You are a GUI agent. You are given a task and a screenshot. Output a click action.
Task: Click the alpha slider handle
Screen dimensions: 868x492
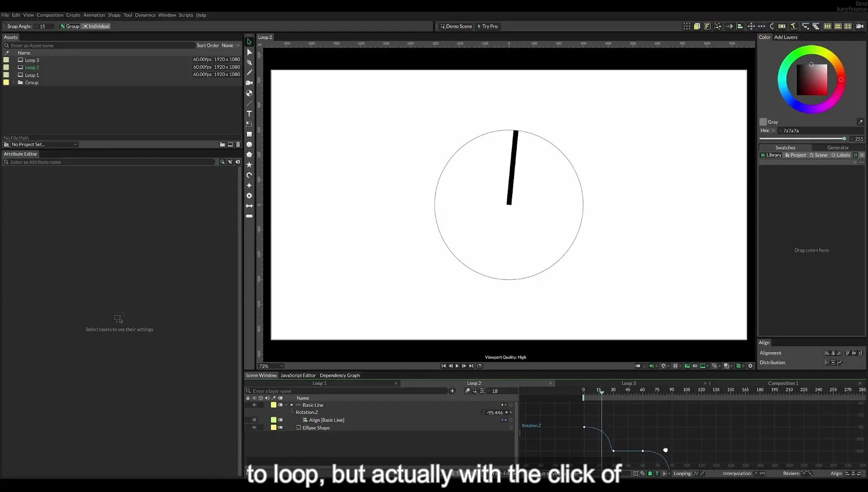click(844, 139)
